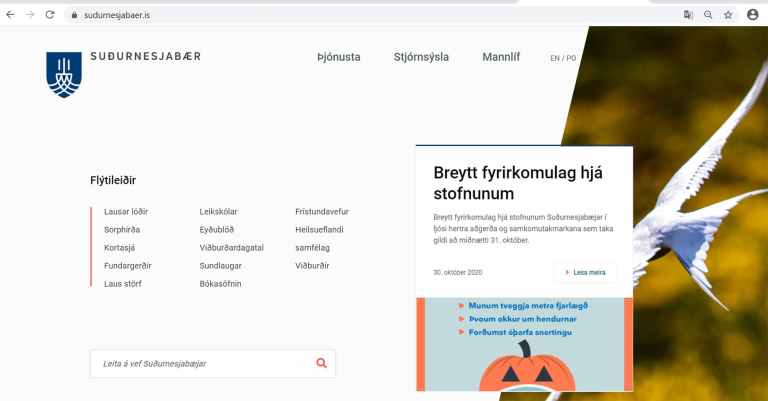Open the Leikskólar shortcut

point(218,212)
